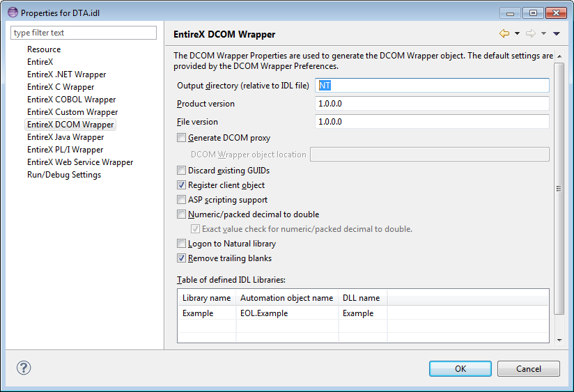Screen dimensions: 574x392
Task: Click the Output directory input field
Action: coord(432,85)
